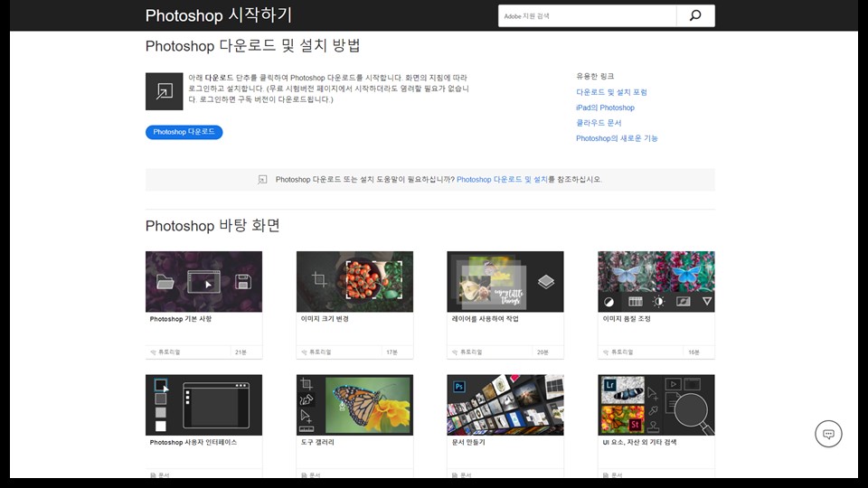The height and width of the screenshot is (488, 868).
Task: Click the search magnifier icon
Action: 695,15
